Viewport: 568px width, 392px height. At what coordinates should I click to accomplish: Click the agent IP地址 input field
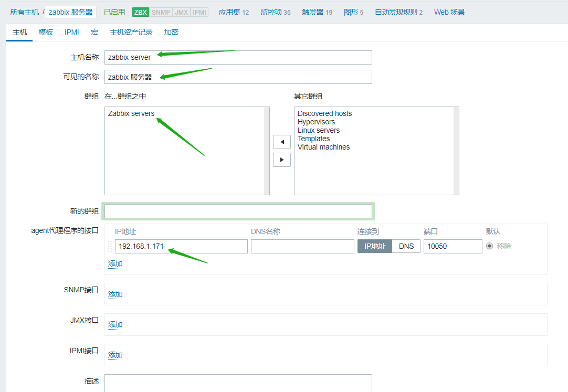[181, 246]
